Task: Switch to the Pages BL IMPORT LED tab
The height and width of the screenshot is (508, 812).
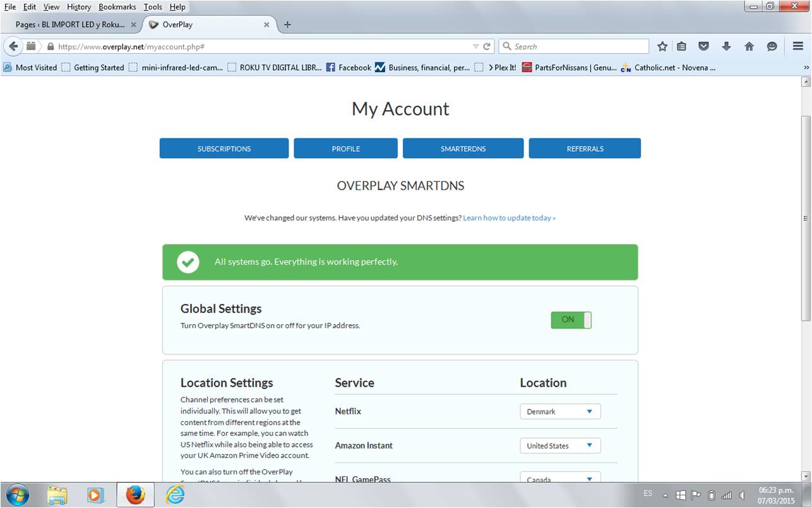Action: pos(71,25)
